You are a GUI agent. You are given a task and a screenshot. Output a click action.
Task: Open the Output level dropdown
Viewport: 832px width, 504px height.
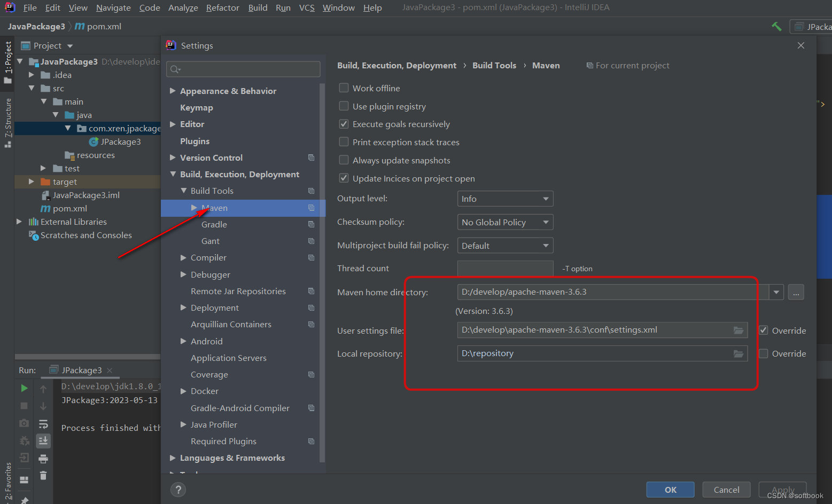(x=505, y=199)
